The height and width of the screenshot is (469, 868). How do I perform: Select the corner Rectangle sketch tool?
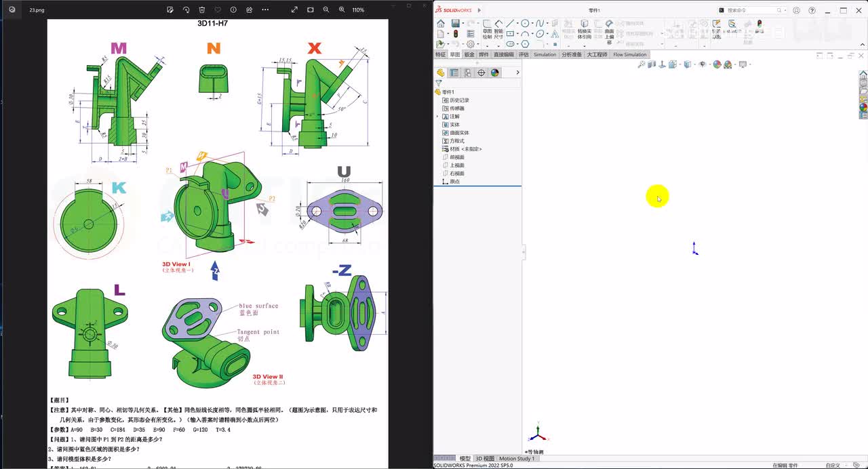pyautogui.click(x=511, y=34)
